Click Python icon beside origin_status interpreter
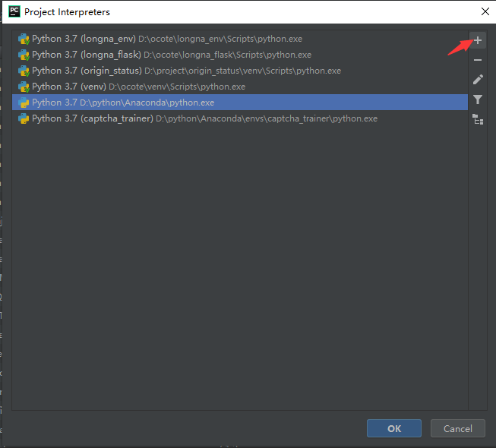 click(24, 71)
